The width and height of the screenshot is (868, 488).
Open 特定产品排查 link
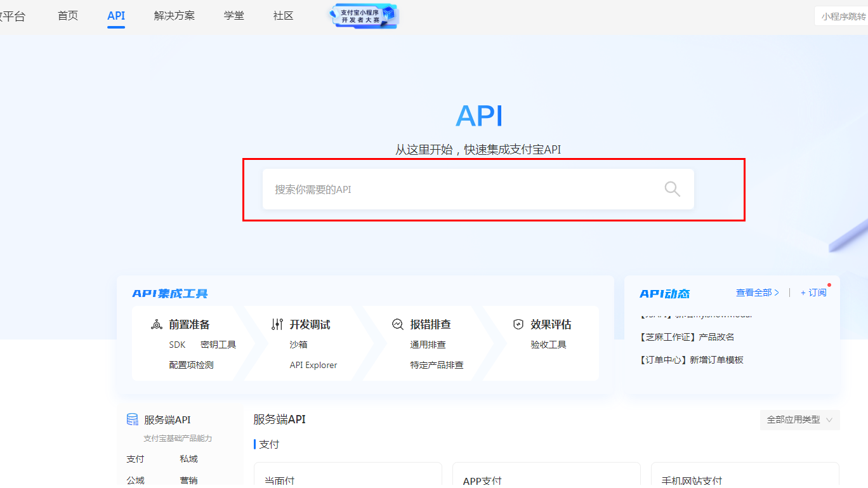437,365
